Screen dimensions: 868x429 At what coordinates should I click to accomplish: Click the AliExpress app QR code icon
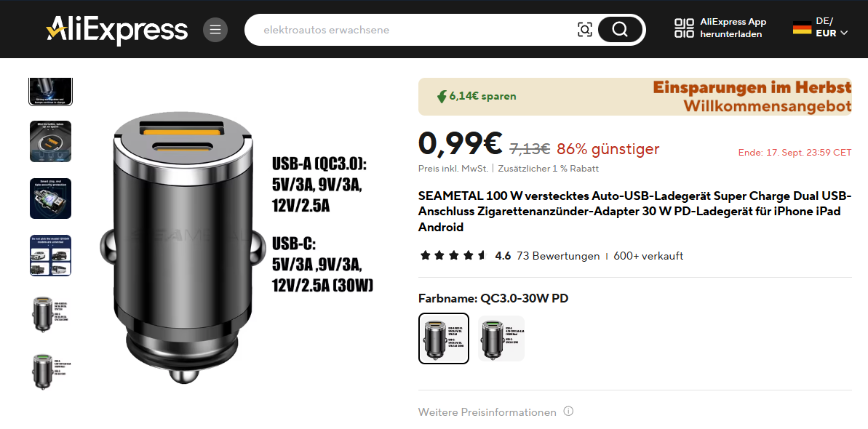pyautogui.click(x=684, y=28)
